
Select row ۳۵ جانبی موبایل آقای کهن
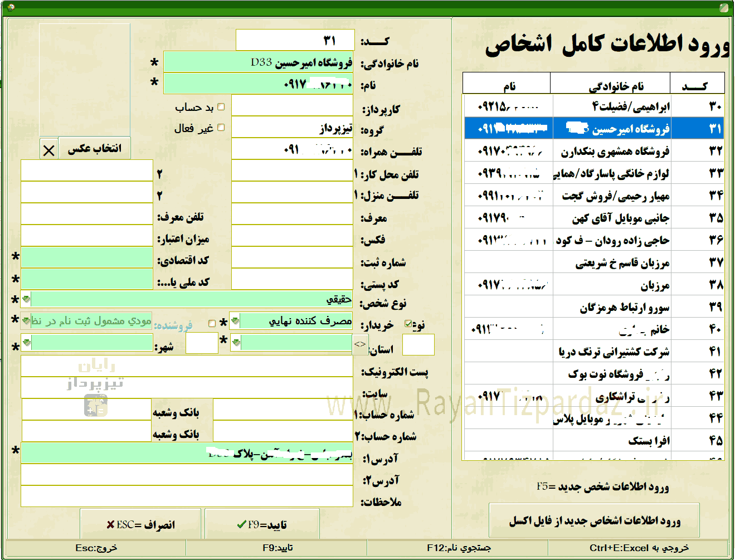coord(594,218)
